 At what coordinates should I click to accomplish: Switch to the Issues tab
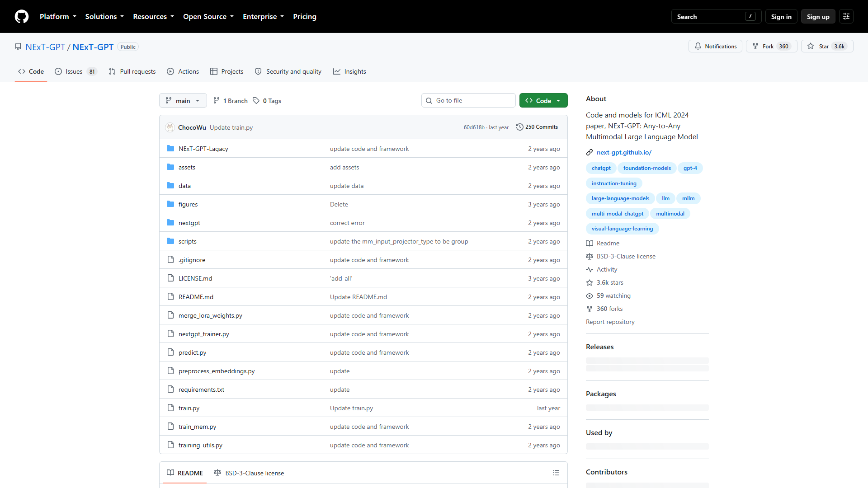click(x=76, y=72)
